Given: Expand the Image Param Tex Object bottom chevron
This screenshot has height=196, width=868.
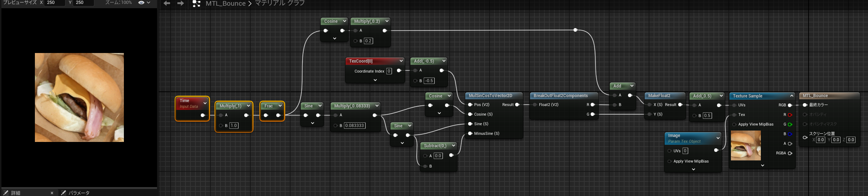Looking at the screenshot, I should [x=693, y=170].
